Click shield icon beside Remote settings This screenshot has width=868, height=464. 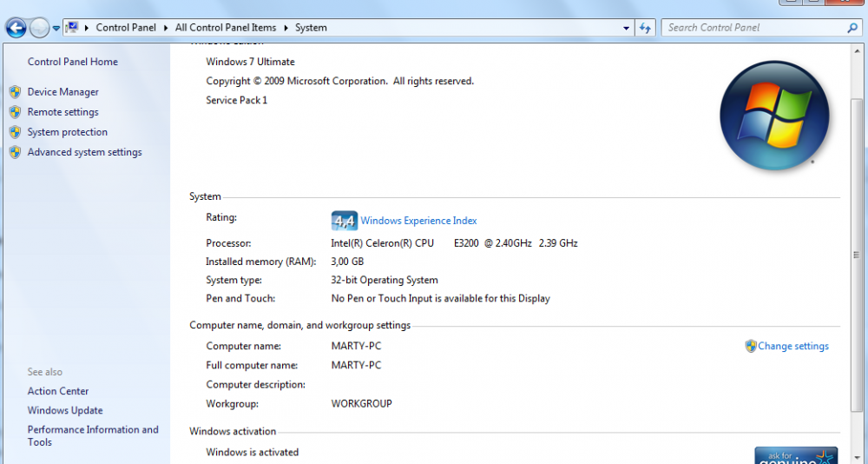(x=15, y=112)
